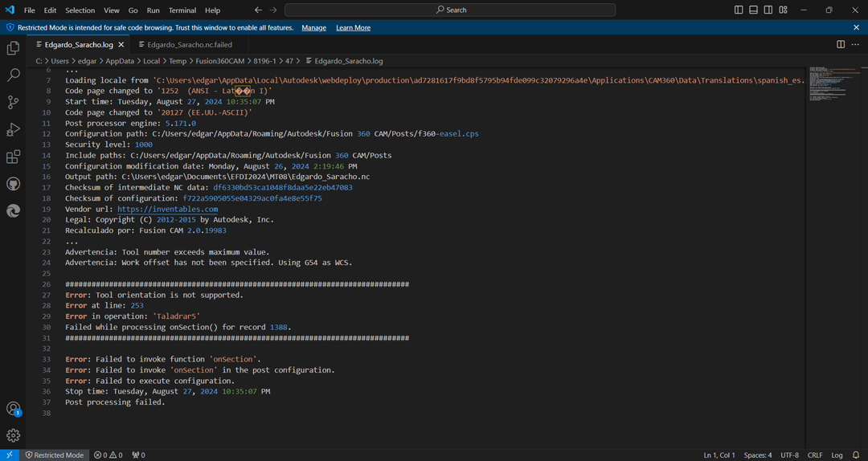Click the remote window icon in status bar

(10, 455)
